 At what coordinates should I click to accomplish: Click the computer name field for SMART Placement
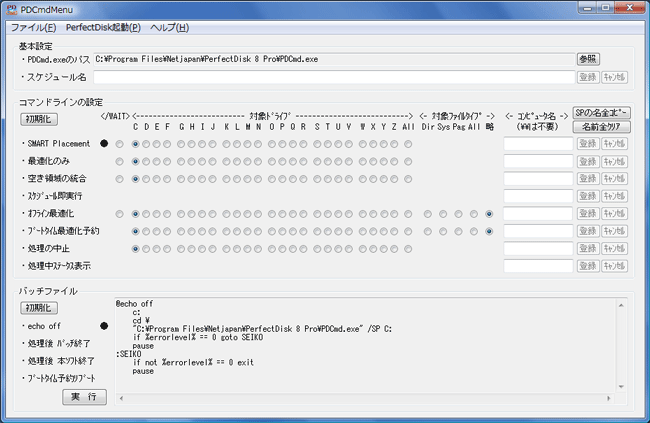coord(538,144)
